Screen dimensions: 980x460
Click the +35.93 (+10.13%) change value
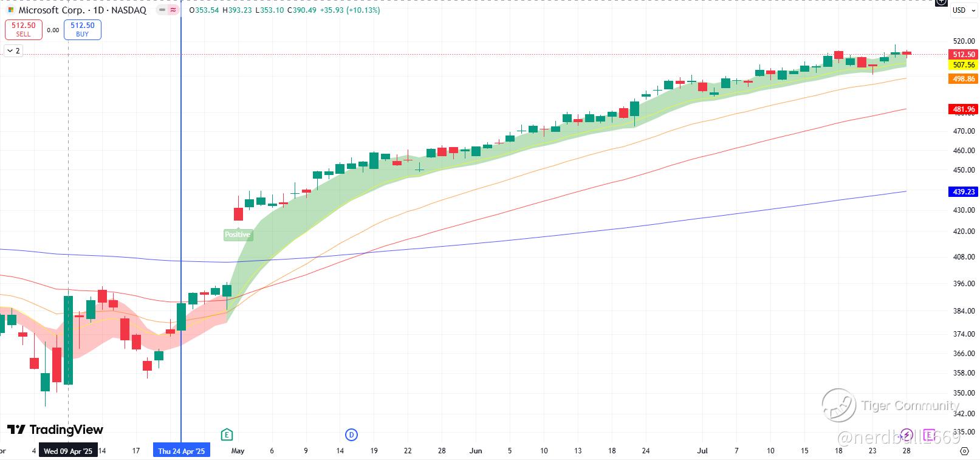click(x=350, y=10)
